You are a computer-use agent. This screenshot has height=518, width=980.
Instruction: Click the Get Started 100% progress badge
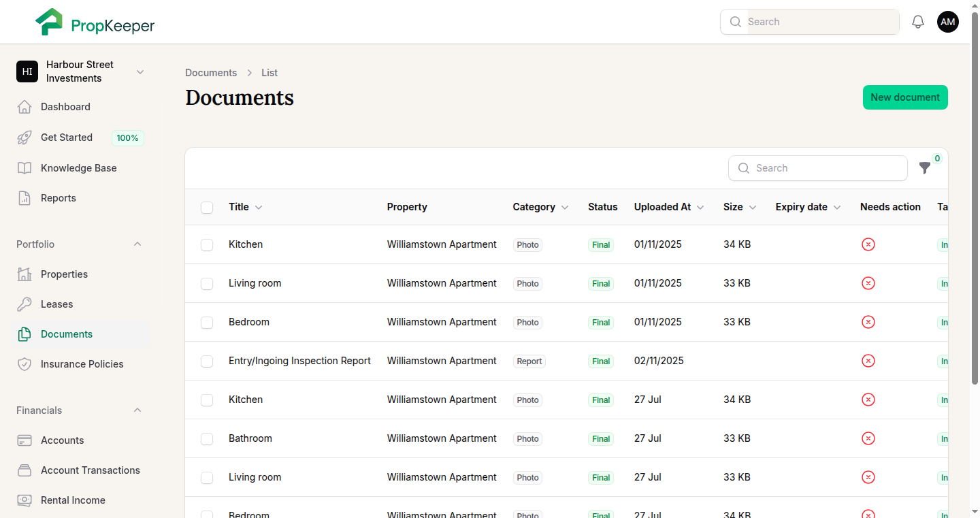pyautogui.click(x=127, y=138)
